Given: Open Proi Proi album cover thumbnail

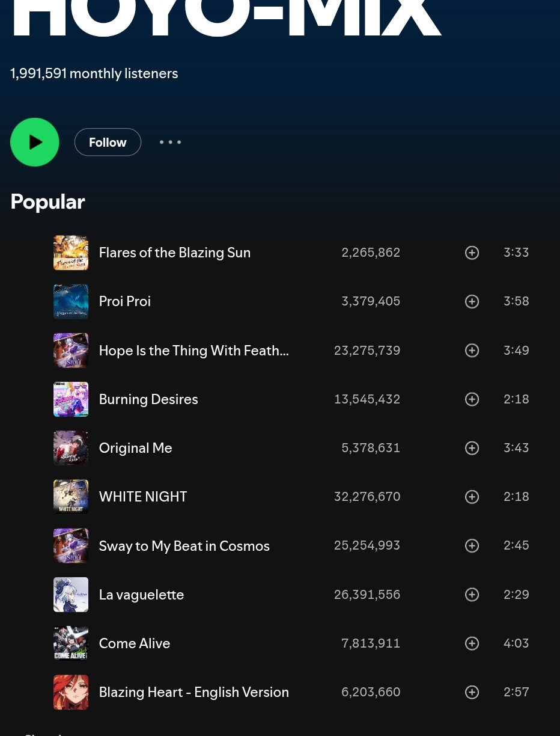Looking at the screenshot, I should (71, 301).
